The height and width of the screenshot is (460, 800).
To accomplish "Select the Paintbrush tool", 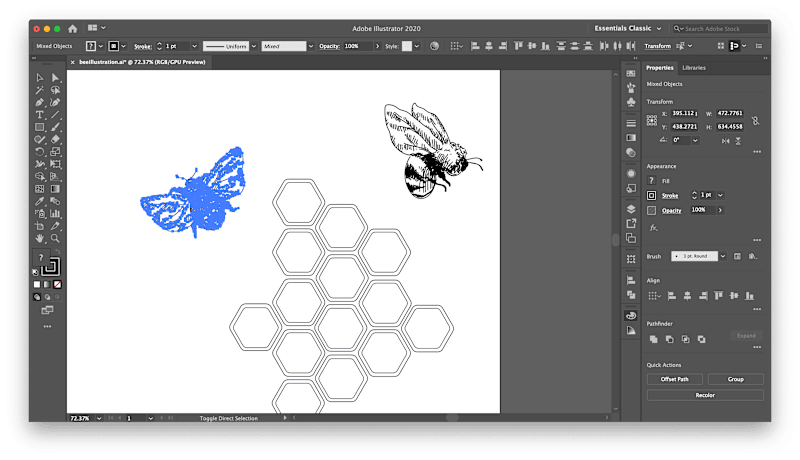I will 56,127.
